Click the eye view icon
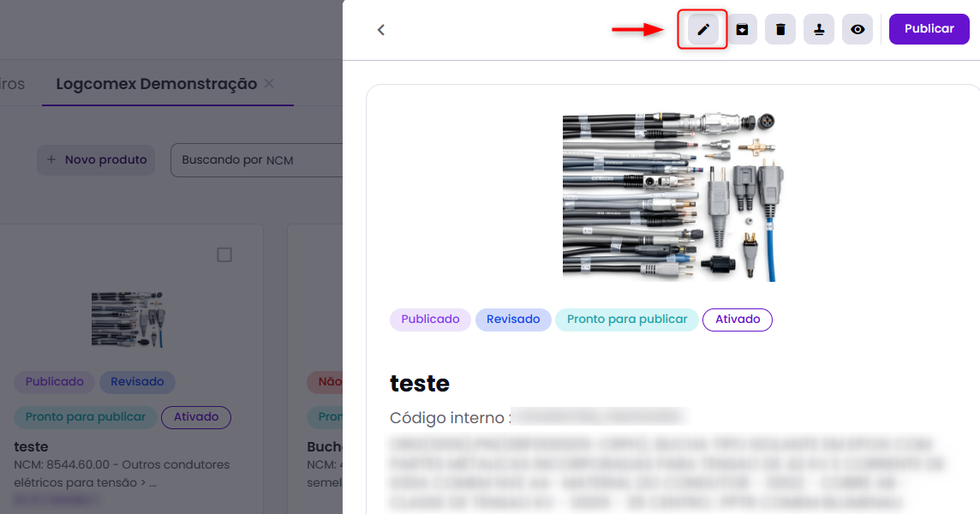 click(857, 30)
